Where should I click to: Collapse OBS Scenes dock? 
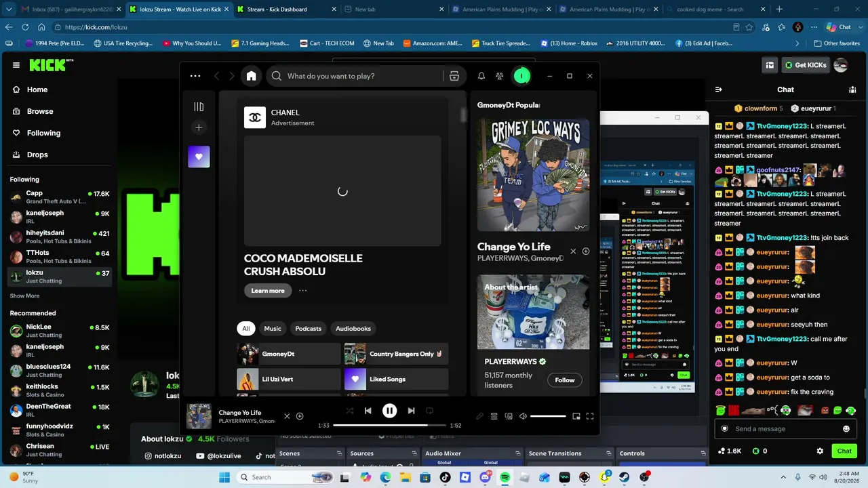point(339,453)
